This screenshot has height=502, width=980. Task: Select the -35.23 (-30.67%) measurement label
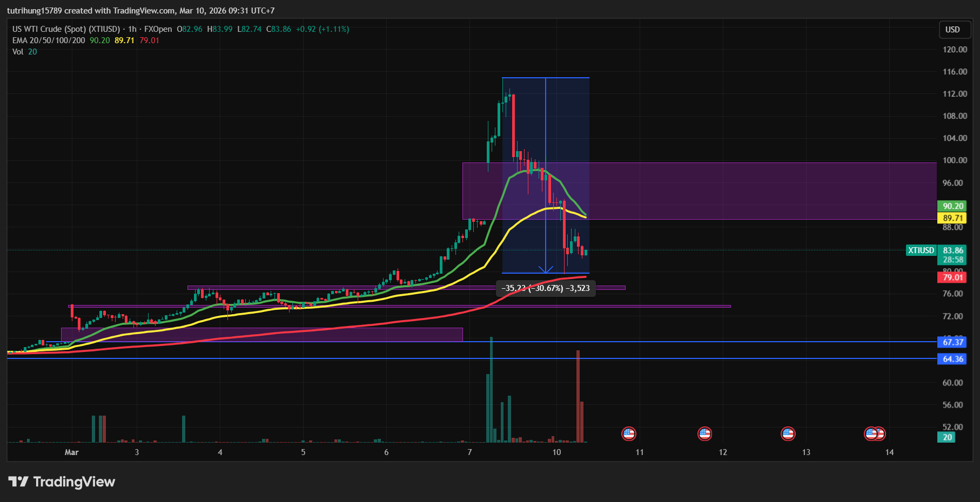pyautogui.click(x=545, y=288)
